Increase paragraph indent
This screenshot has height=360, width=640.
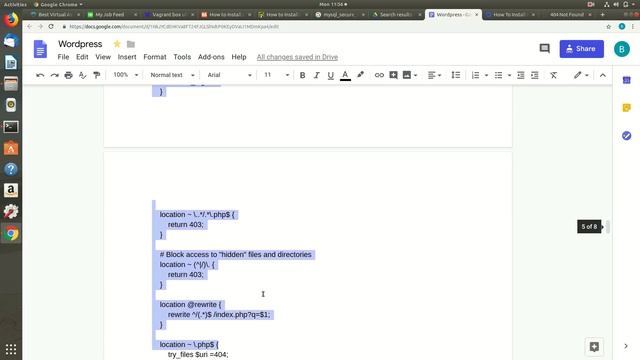pos(535,75)
